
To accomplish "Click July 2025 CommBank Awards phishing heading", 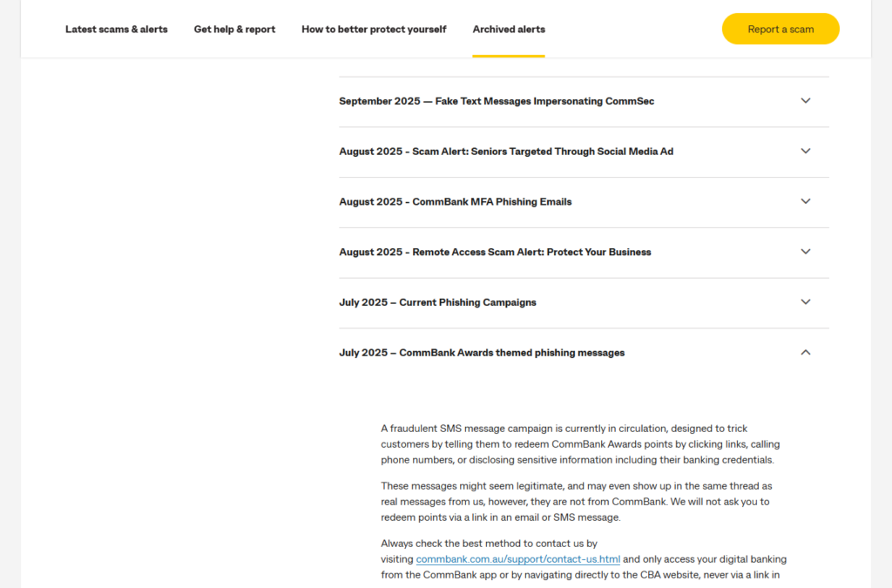I will click(482, 353).
